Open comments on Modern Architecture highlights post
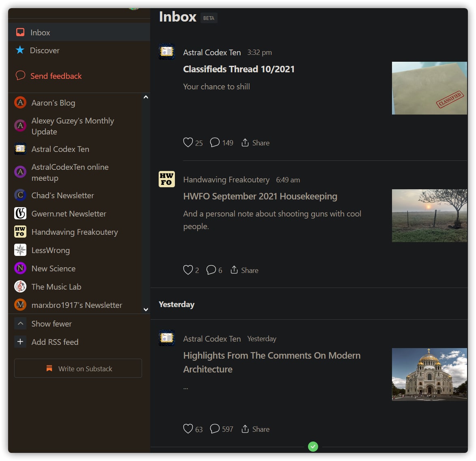Screen dimensions: 476x461 coord(222,429)
